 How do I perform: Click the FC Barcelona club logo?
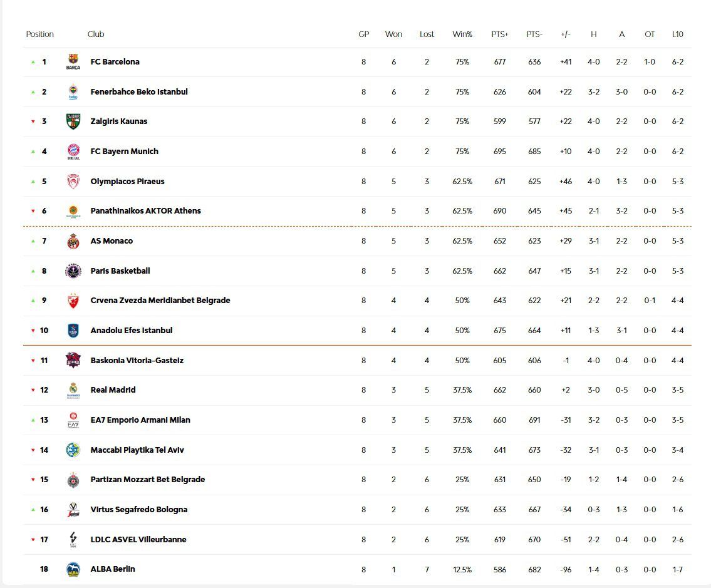pos(73,62)
